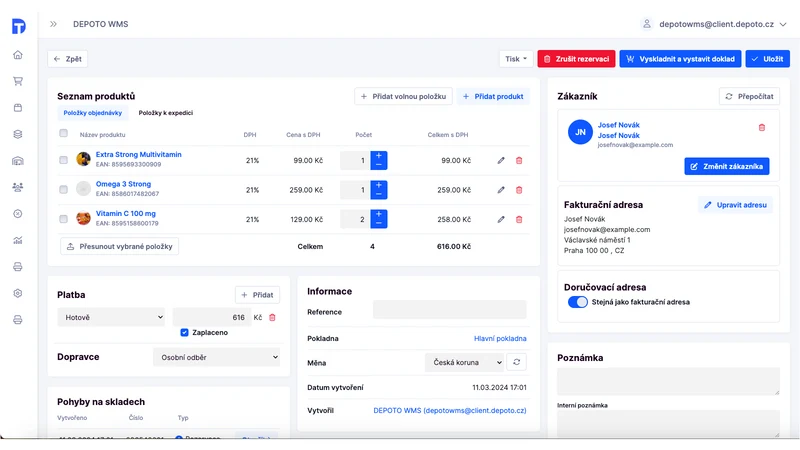Check the Vitamin C 100 mg row checkbox
This screenshot has height=450, width=800.
(63, 219)
